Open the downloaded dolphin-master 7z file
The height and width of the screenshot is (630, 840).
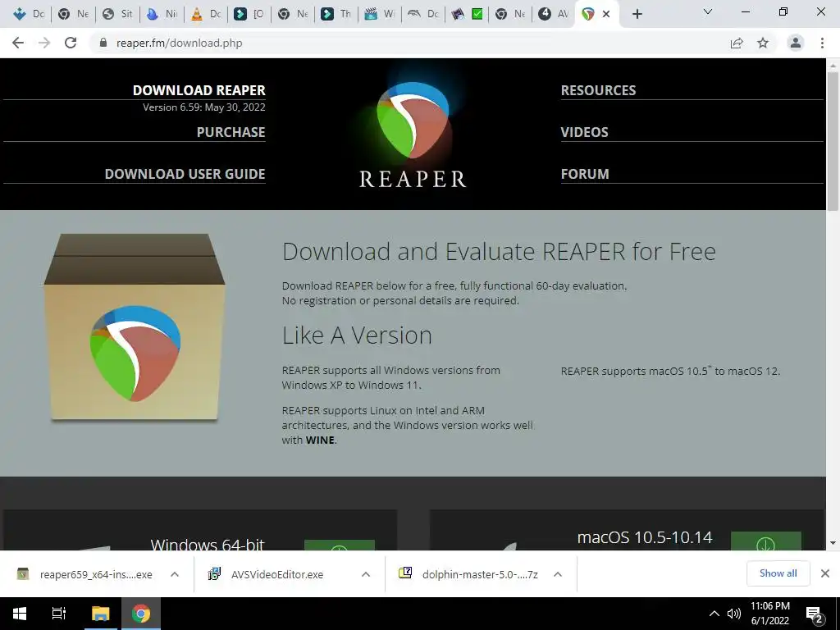(x=469, y=574)
